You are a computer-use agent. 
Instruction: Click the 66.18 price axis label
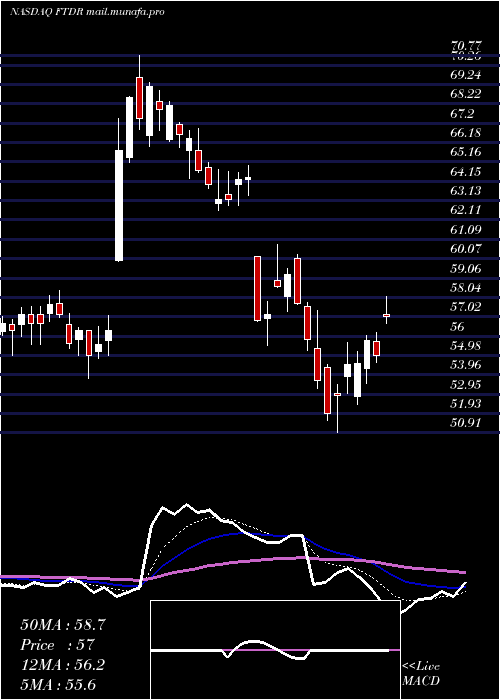coord(466,133)
